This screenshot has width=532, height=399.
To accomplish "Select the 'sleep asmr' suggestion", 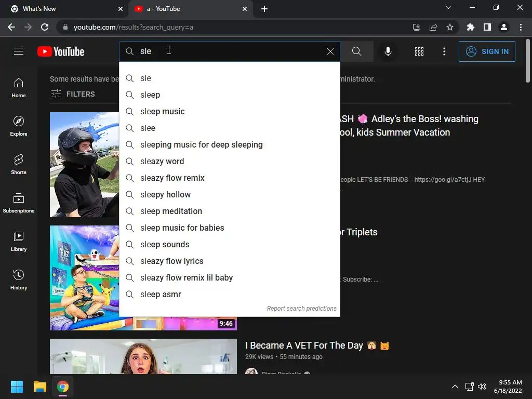I will click(229, 294).
